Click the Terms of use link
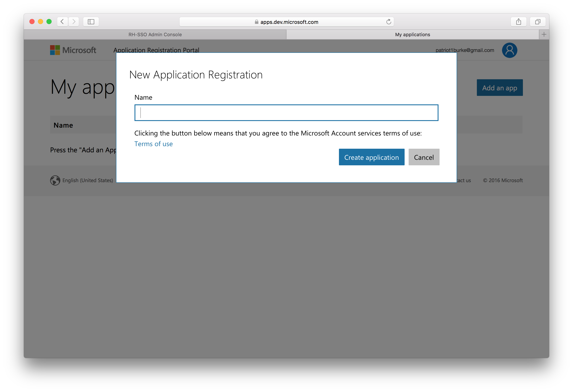Image resolution: width=573 pixels, height=392 pixels. 153,143
